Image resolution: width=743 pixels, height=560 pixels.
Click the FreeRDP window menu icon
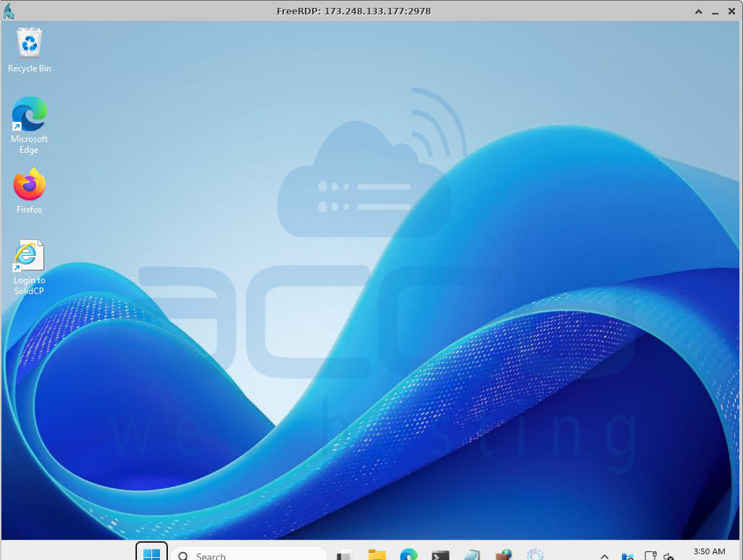point(8,11)
